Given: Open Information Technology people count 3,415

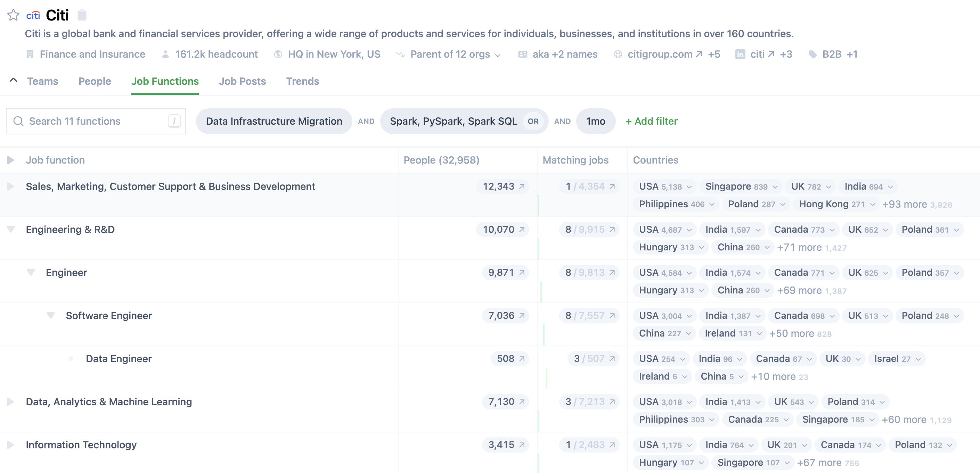Looking at the screenshot, I should point(505,445).
